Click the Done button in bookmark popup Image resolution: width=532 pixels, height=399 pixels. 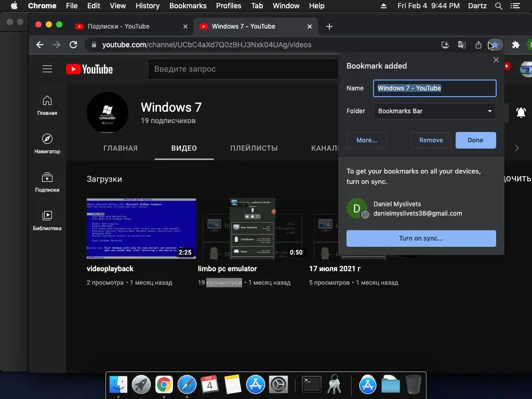pos(475,140)
